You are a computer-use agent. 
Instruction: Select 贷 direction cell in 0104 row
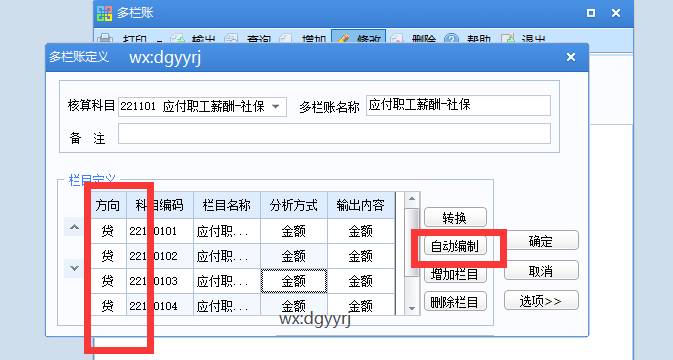[x=108, y=305]
